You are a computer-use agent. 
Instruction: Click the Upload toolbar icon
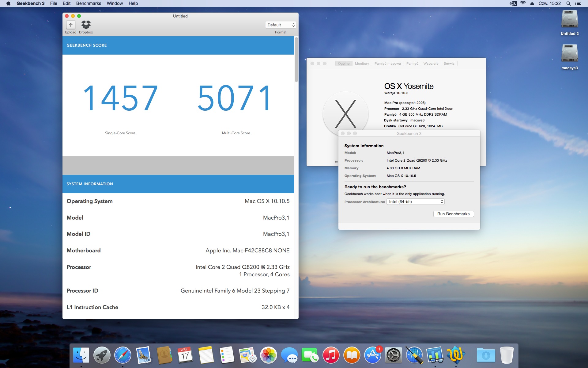[70, 25]
